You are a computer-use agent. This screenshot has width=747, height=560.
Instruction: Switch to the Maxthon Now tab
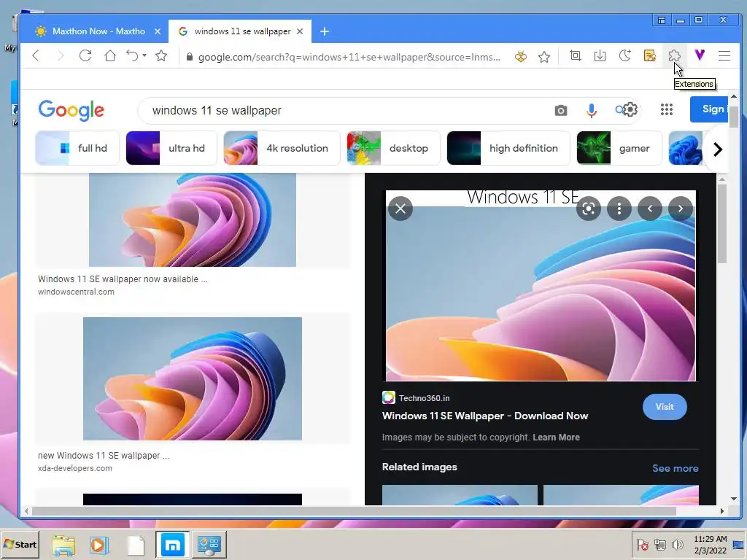[x=94, y=31]
